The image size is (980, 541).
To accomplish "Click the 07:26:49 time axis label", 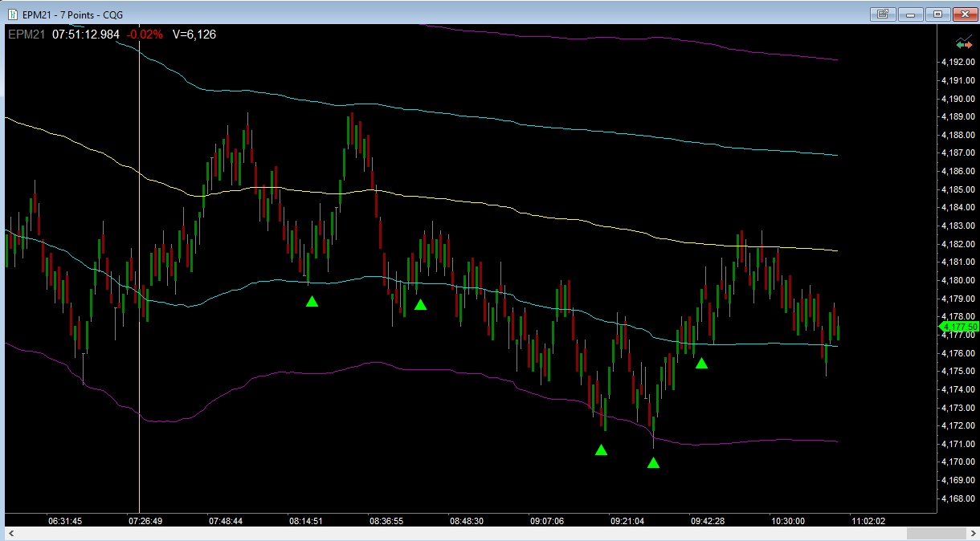I will 145,521.
